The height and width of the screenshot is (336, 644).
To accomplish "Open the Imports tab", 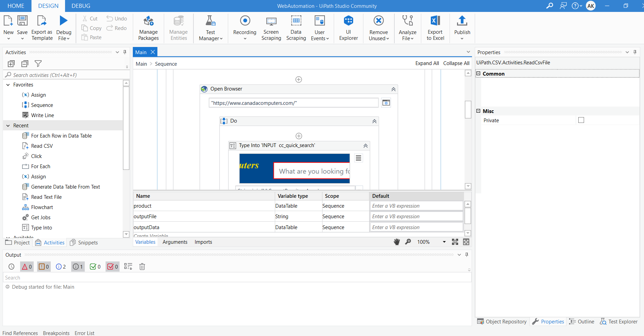I will click(203, 242).
